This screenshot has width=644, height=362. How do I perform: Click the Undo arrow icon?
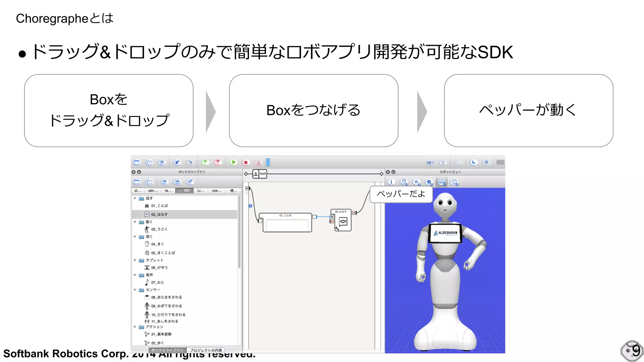click(x=177, y=162)
